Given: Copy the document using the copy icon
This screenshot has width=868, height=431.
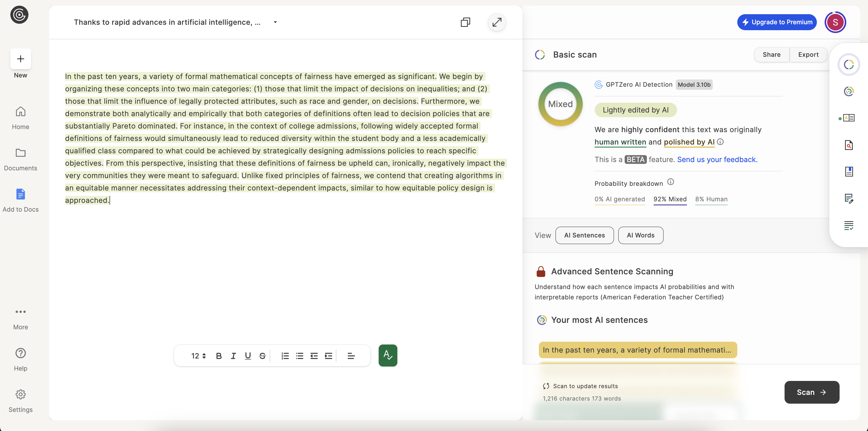Looking at the screenshot, I should click(x=465, y=22).
